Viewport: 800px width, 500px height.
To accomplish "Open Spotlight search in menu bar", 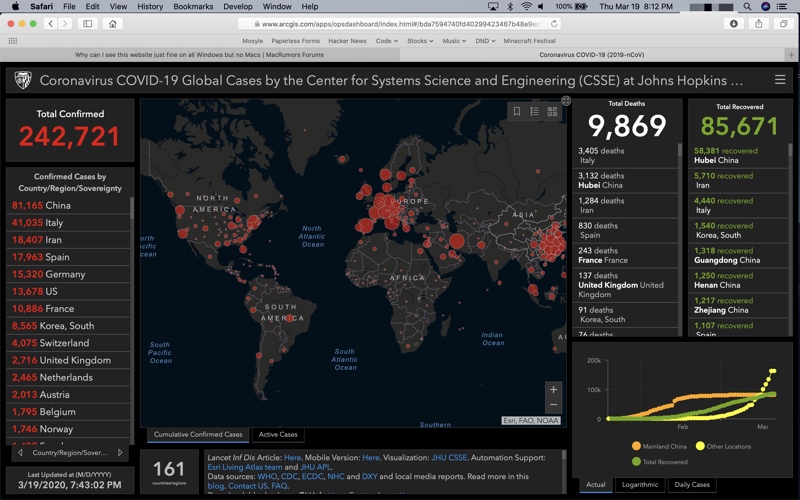I will click(x=747, y=6).
